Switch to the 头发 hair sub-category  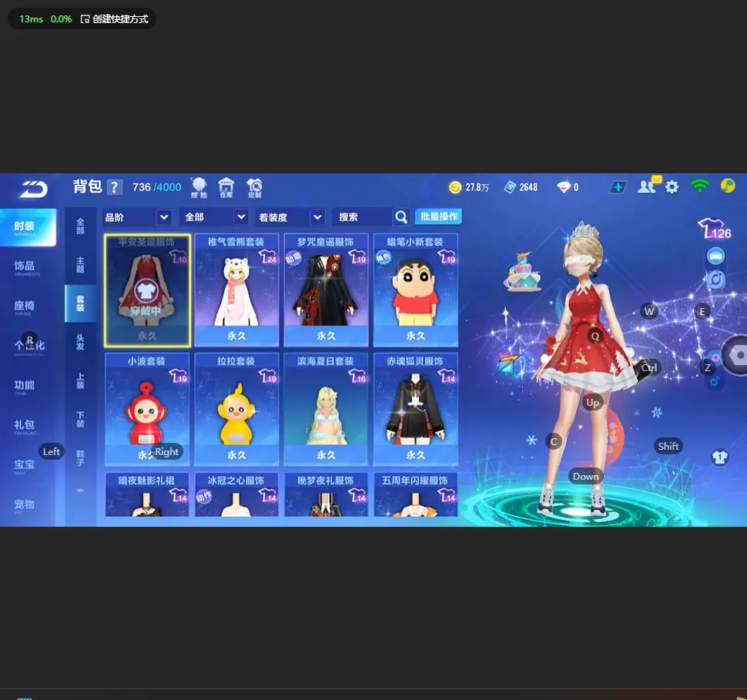coord(80,342)
